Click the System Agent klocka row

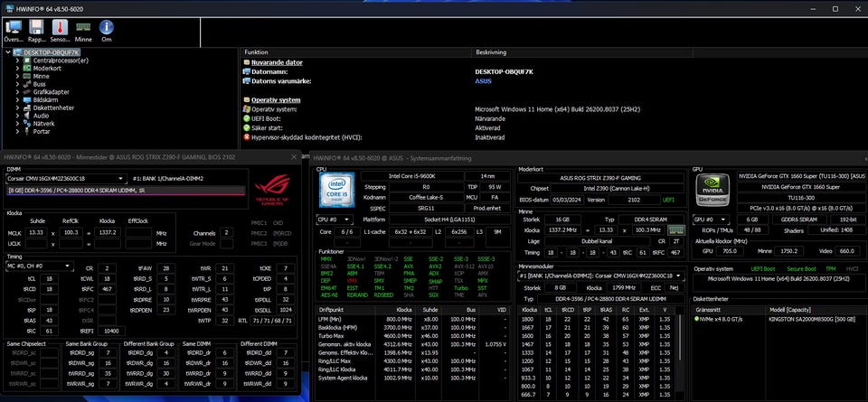(x=413, y=378)
